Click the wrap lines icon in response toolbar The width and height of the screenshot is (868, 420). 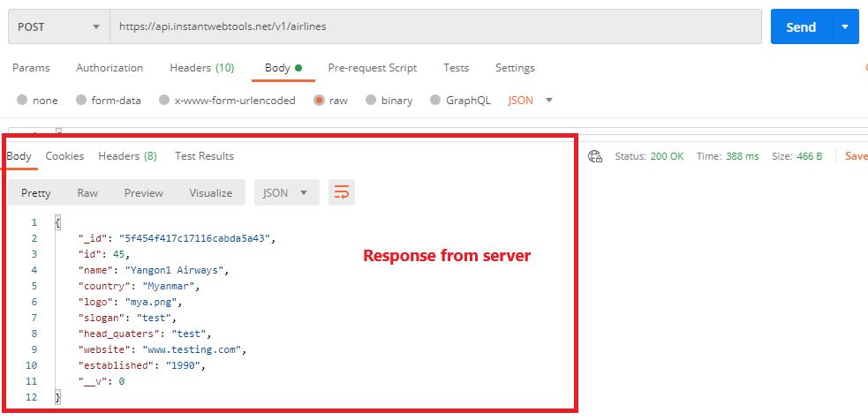point(342,192)
